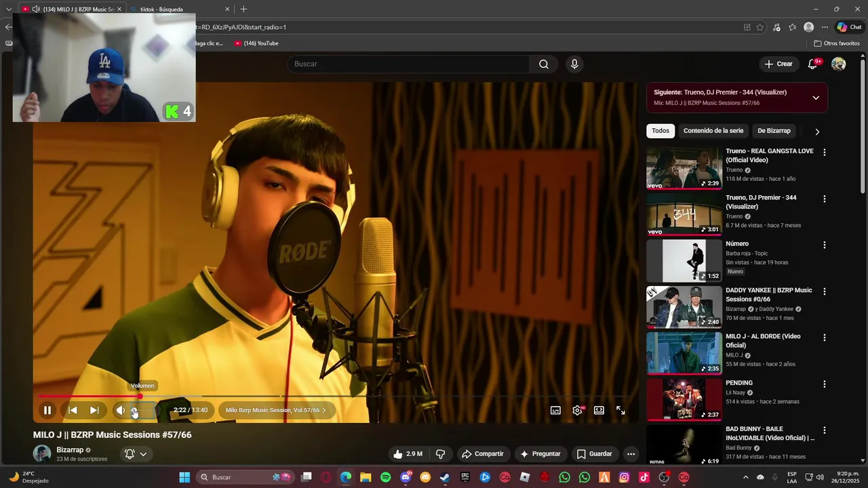Open options for Número video
Viewport: 868px width, 488px height.
tap(825, 245)
